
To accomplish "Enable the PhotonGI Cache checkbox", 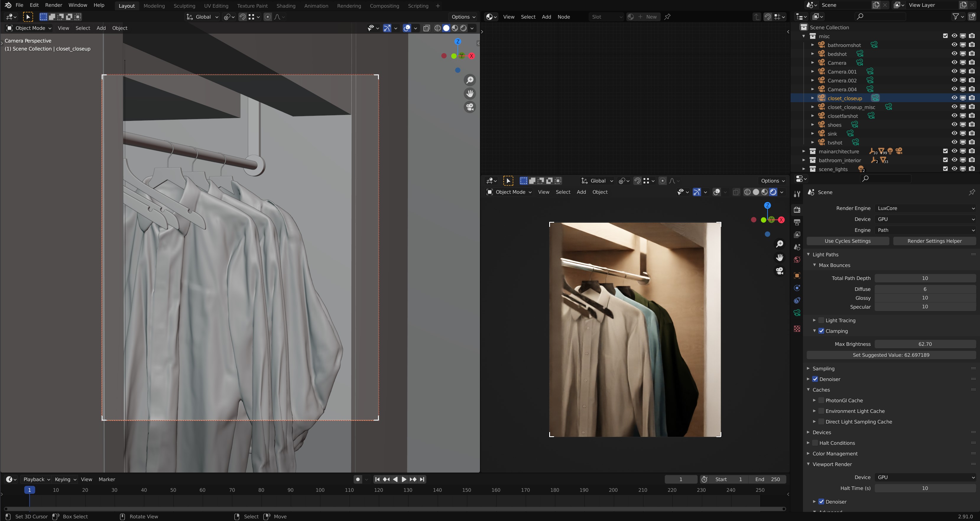I will click(x=821, y=400).
